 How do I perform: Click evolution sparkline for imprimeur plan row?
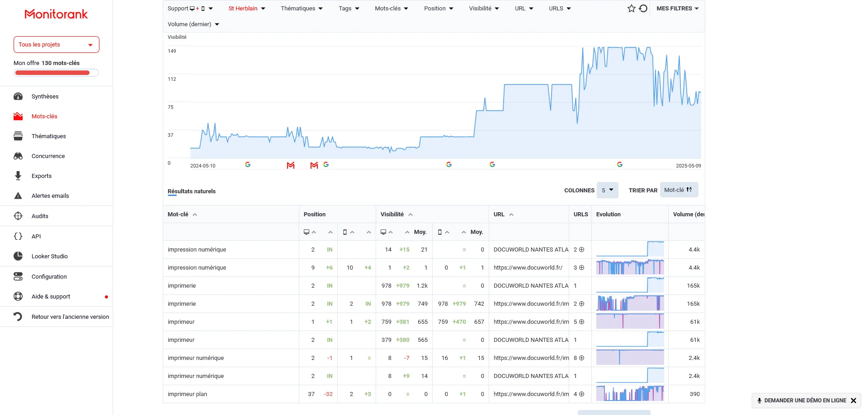630,393
